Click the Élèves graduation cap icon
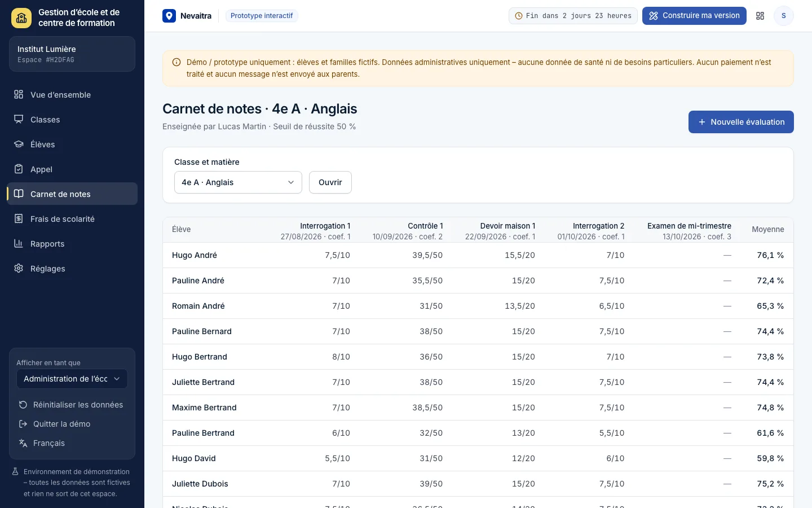This screenshot has height=508, width=812. (19, 144)
